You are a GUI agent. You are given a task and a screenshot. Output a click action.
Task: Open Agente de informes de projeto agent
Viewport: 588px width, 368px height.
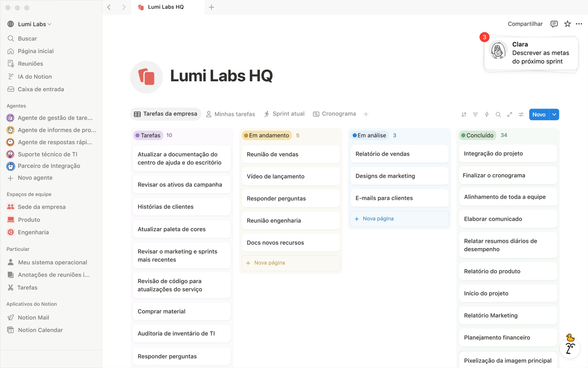[51, 130]
